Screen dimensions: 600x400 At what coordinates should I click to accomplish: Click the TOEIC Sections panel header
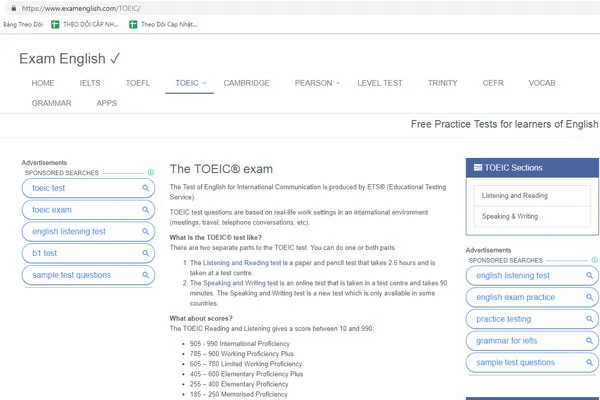pos(532,168)
